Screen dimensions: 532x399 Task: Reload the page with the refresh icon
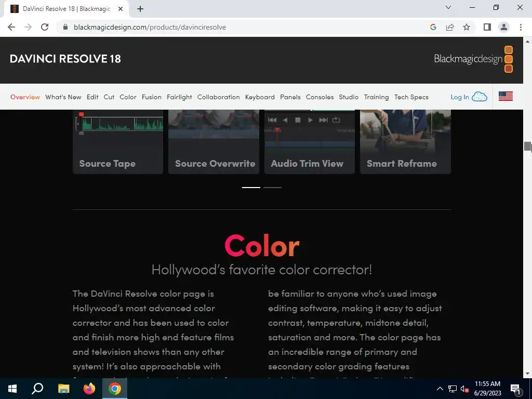(45, 27)
